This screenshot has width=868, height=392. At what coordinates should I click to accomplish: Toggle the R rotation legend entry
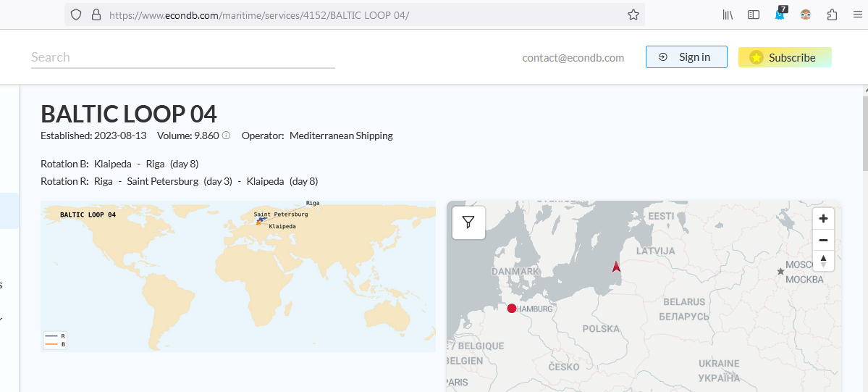55,336
